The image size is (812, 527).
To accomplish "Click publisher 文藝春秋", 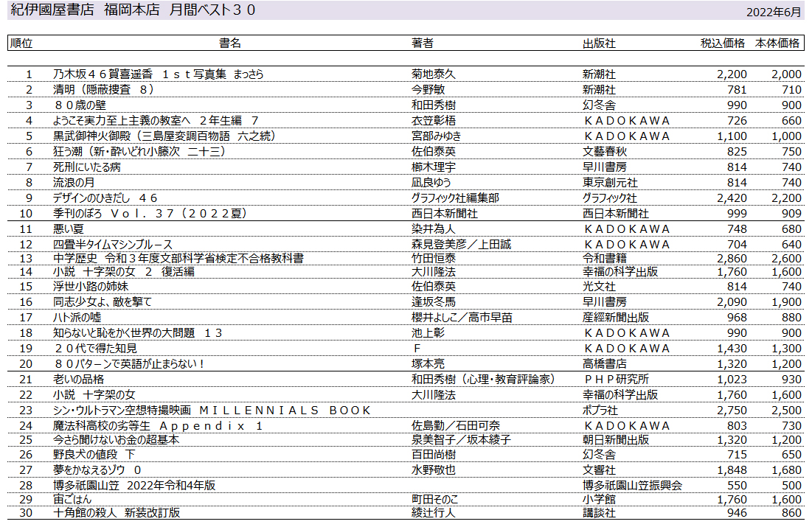I will click(604, 151).
